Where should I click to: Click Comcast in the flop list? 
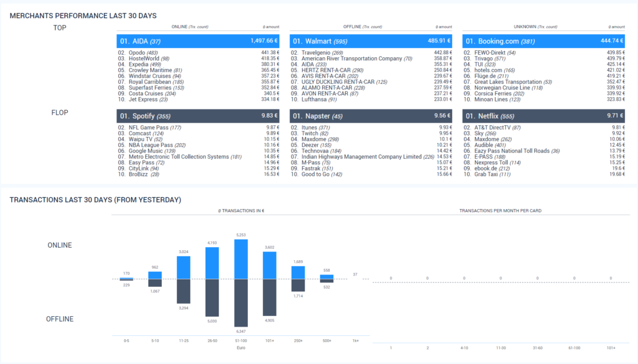(x=198, y=133)
